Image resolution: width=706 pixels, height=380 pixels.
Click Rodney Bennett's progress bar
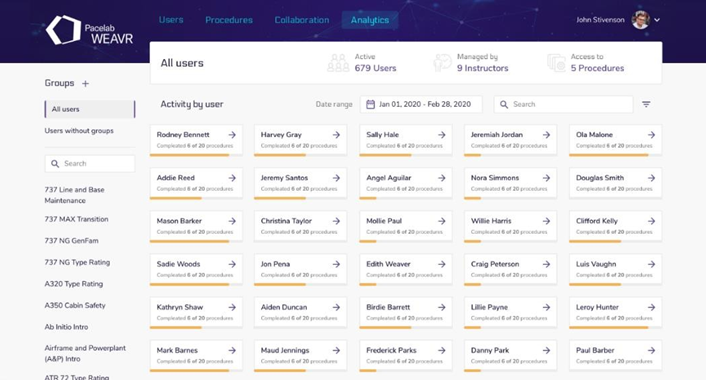pyautogui.click(x=196, y=155)
